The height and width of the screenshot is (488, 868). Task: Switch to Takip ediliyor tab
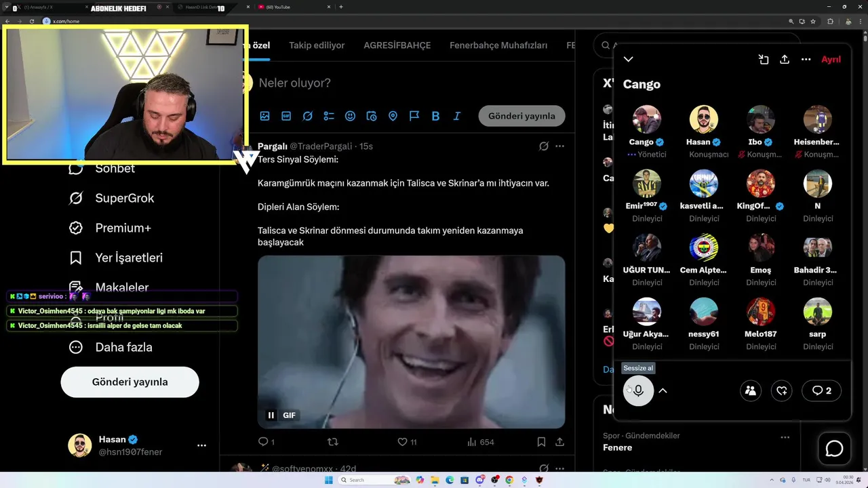tap(317, 45)
